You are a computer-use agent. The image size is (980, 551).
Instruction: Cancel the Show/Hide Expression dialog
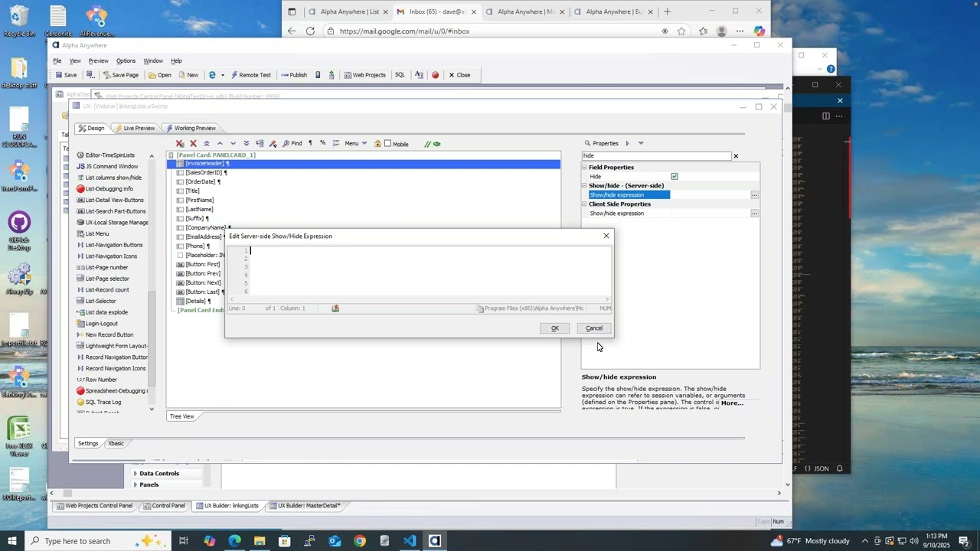pyautogui.click(x=594, y=328)
